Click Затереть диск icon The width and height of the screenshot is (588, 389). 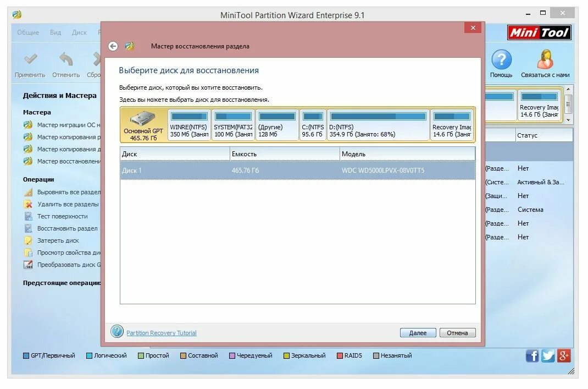28,240
